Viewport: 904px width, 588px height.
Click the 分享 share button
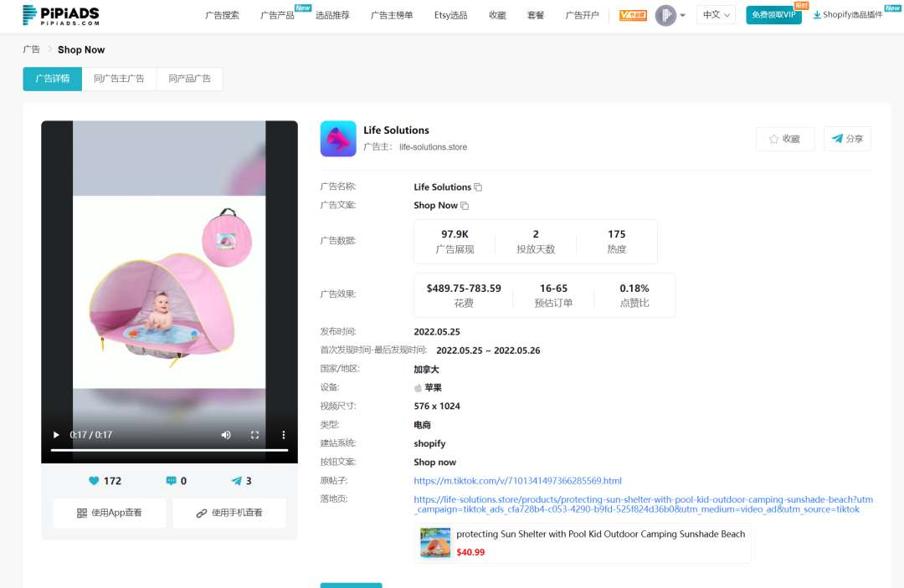click(x=847, y=139)
